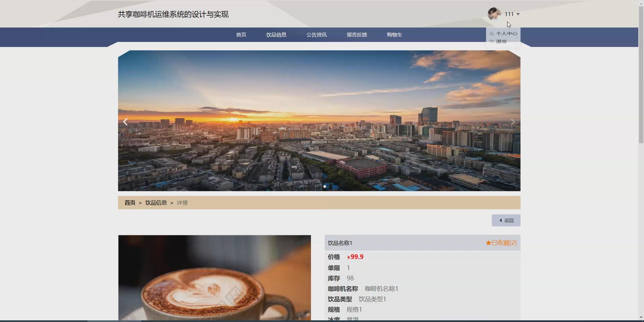Image resolution: width=644 pixels, height=322 pixels.
Task: Click the stock value 98
Action: pyautogui.click(x=350, y=278)
